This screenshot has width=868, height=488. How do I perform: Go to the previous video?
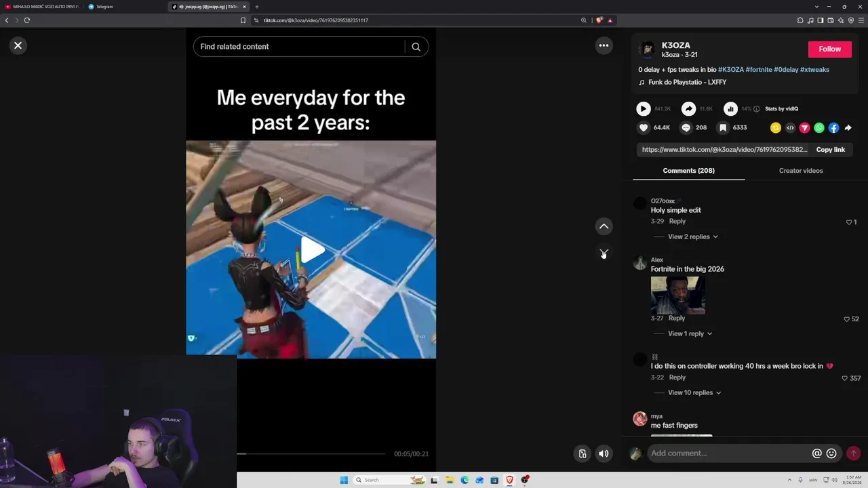(x=604, y=226)
